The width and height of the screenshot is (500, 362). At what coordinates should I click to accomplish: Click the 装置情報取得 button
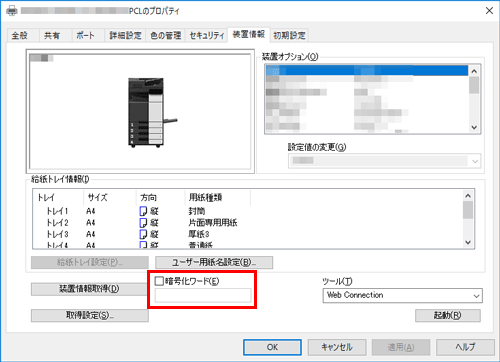point(89,289)
